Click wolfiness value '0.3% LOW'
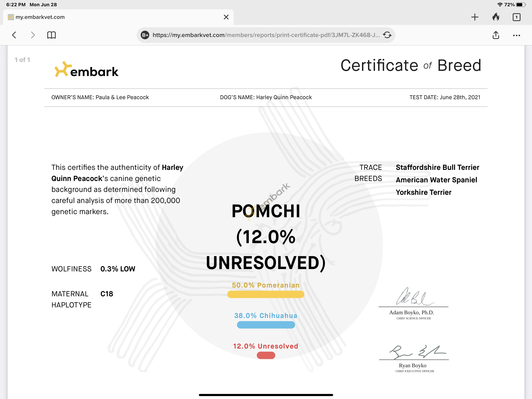The height and width of the screenshot is (399, 532). point(118,269)
